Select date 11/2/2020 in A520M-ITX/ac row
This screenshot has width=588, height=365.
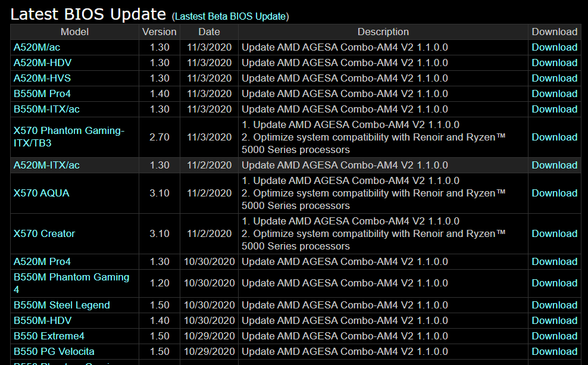pos(209,165)
